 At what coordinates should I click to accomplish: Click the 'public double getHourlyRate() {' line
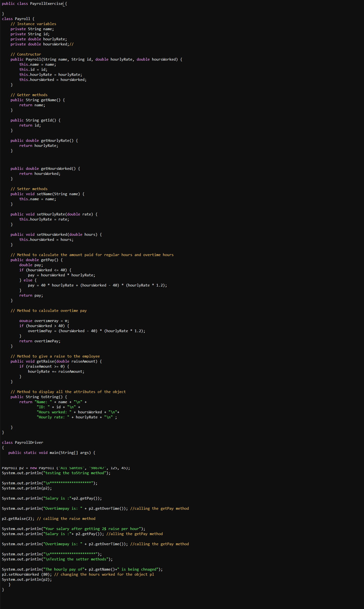[x=44, y=141]
